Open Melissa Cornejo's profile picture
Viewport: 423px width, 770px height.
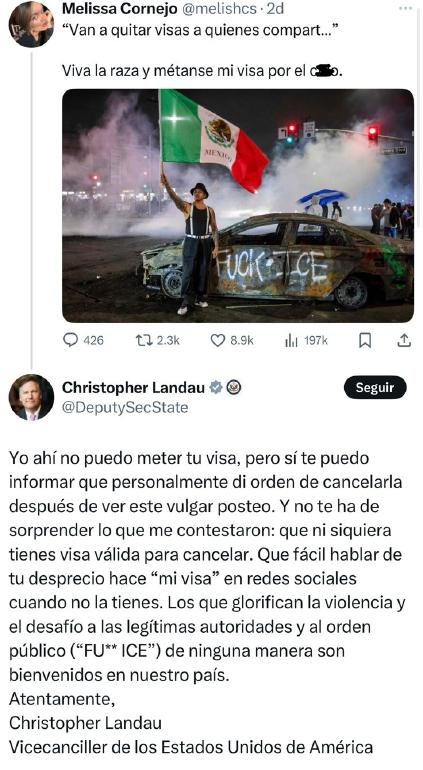tap(31, 24)
